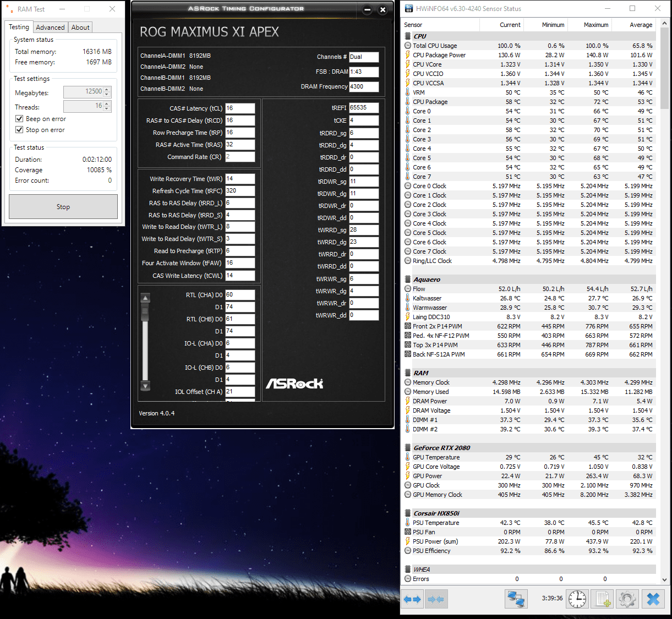Click the RAS# Active Time (tRAS) field
The height and width of the screenshot is (619, 672).
[240, 145]
